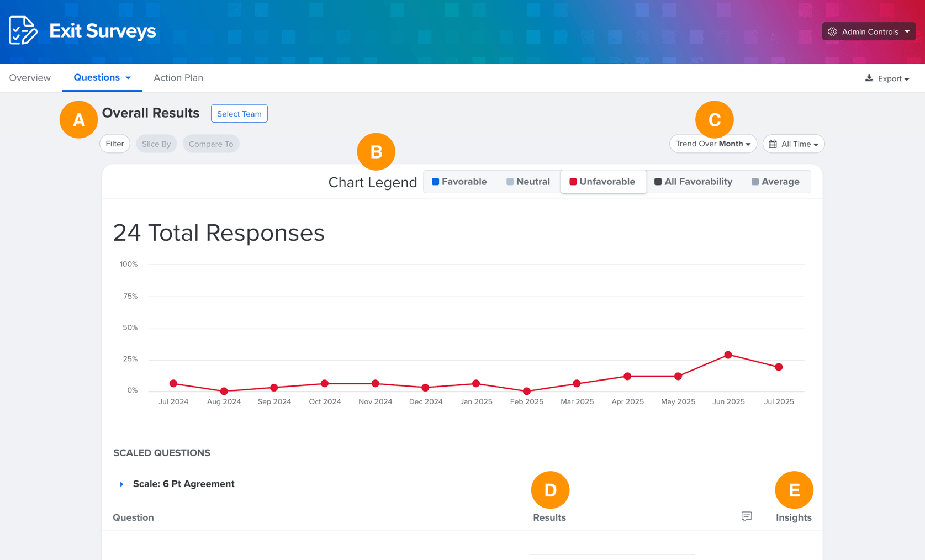Open the Trend Over Month dropdown
Screen dimensions: 925x560
[x=713, y=144]
